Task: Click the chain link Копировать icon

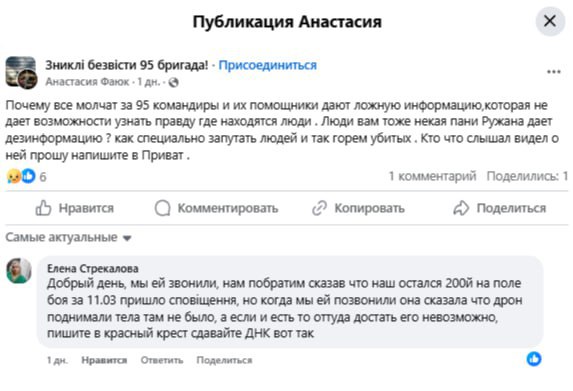Action: tap(319, 208)
